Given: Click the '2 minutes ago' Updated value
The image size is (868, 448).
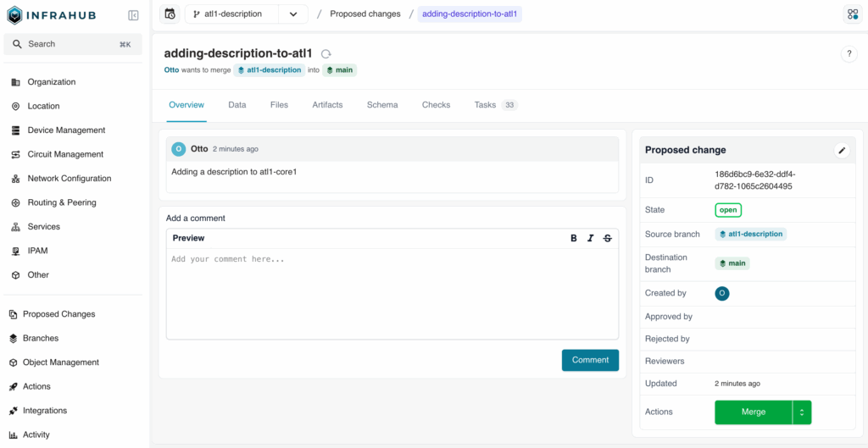Looking at the screenshot, I should (737, 384).
